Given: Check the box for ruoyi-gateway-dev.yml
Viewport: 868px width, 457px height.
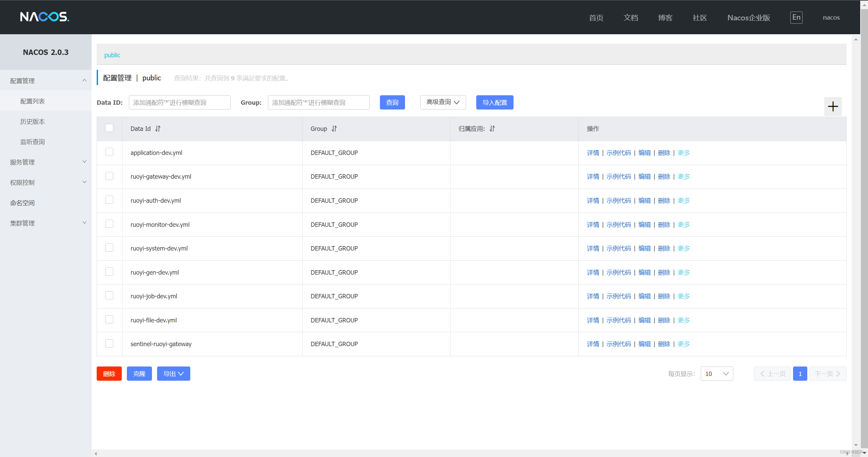Looking at the screenshot, I should (x=109, y=176).
